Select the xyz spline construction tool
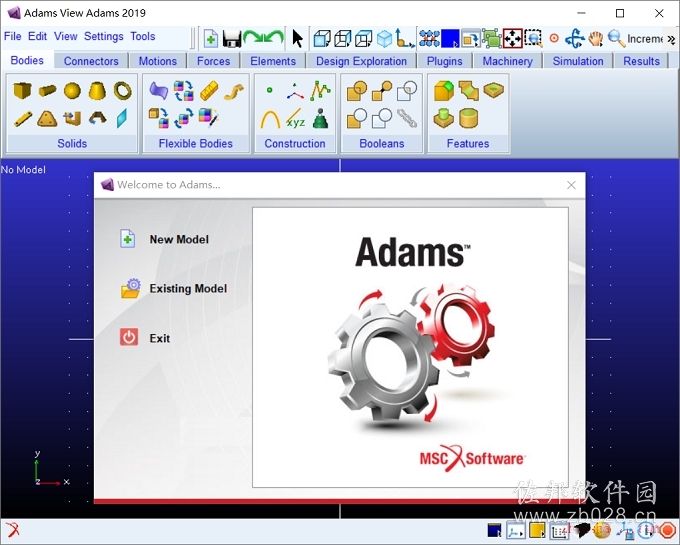The width and height of the screenshot is (680, 545). 295,118
